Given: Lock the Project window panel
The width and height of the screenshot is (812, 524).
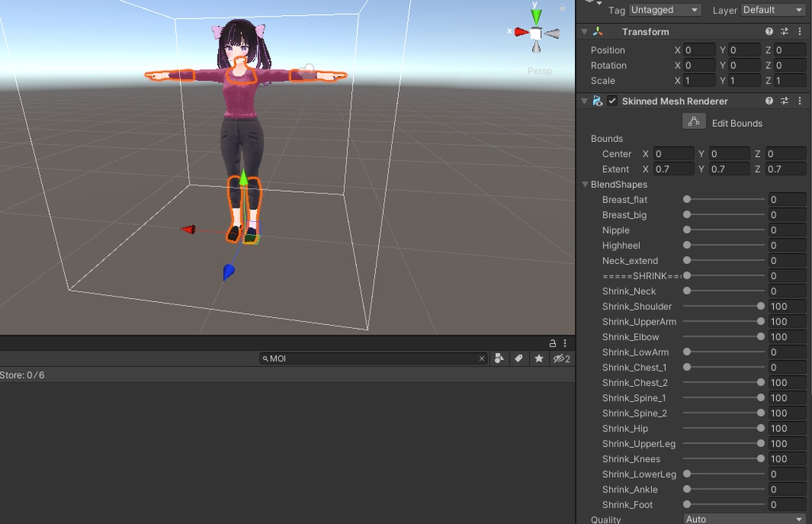Looking at the screenshot, I should (x=553, y=343).
